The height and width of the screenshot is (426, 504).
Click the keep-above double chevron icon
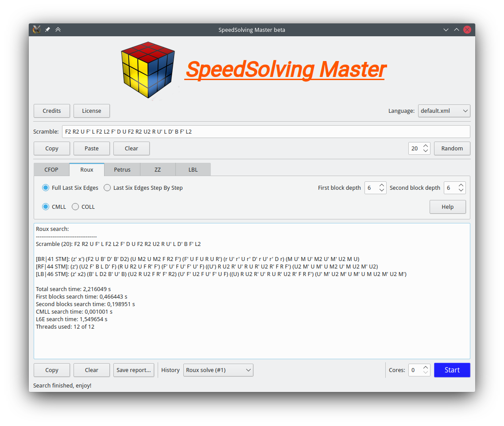tap(58, 30)
